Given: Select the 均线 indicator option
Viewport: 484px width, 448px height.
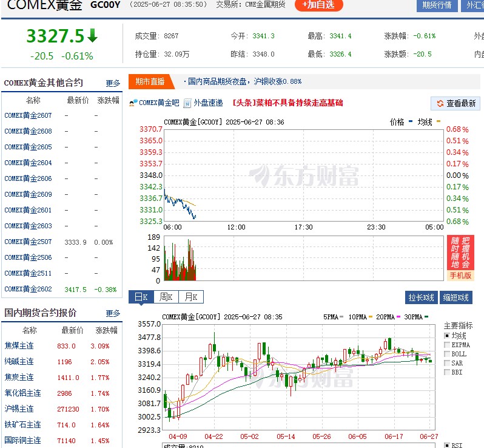Looking at the screenshot, I should click(x=446, y=336).
